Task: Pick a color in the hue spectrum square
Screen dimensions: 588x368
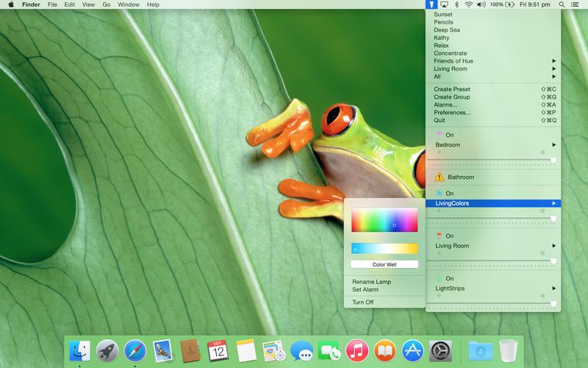Action: (x=384, y=220)
